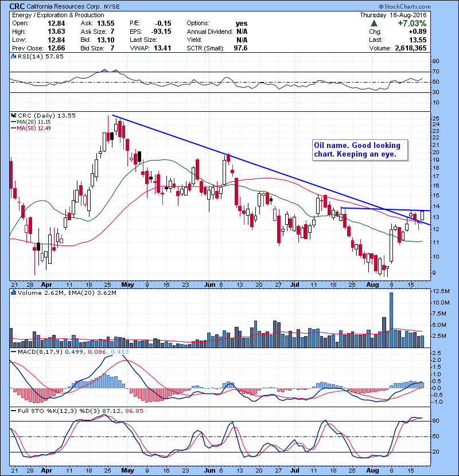Click the VWAP value 13.41
This screenshot has height=476, width=459.
tap(162, 48)
